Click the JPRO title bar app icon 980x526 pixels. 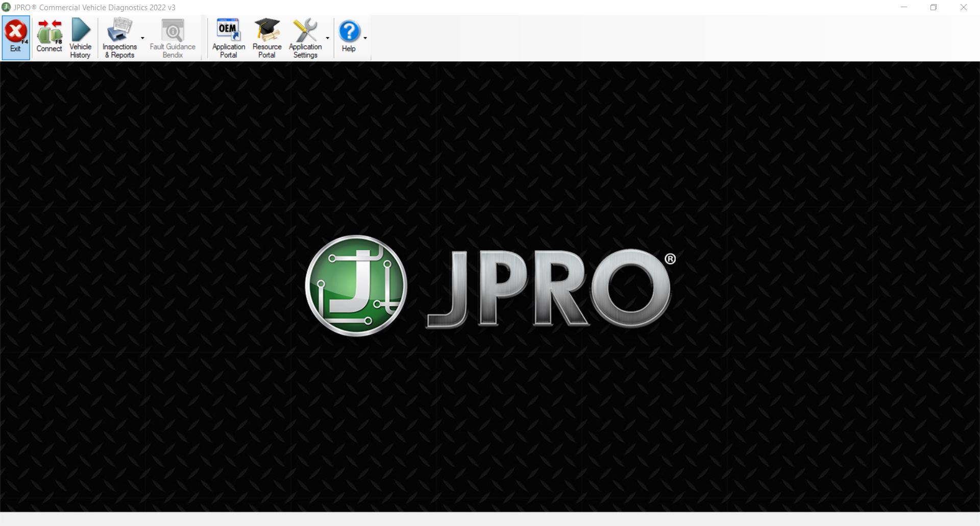click(6, 7)
